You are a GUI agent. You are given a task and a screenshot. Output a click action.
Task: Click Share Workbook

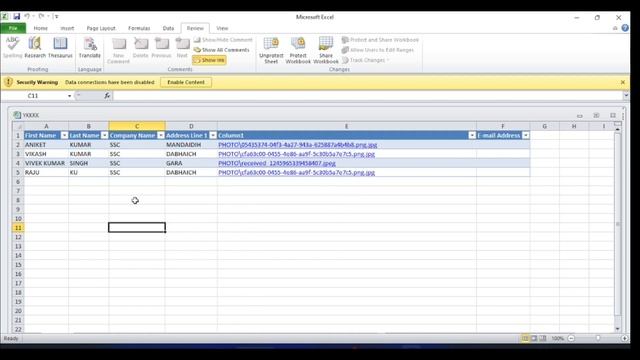[326, 51]
